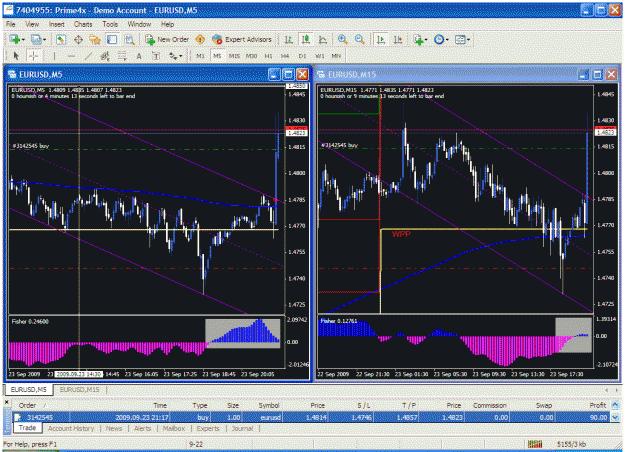
Task: Open the Insert menu
Action: click(56, 24)
